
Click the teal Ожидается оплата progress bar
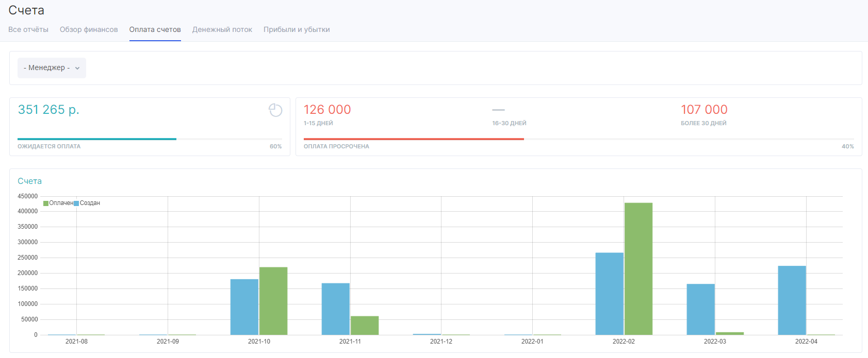97,139
